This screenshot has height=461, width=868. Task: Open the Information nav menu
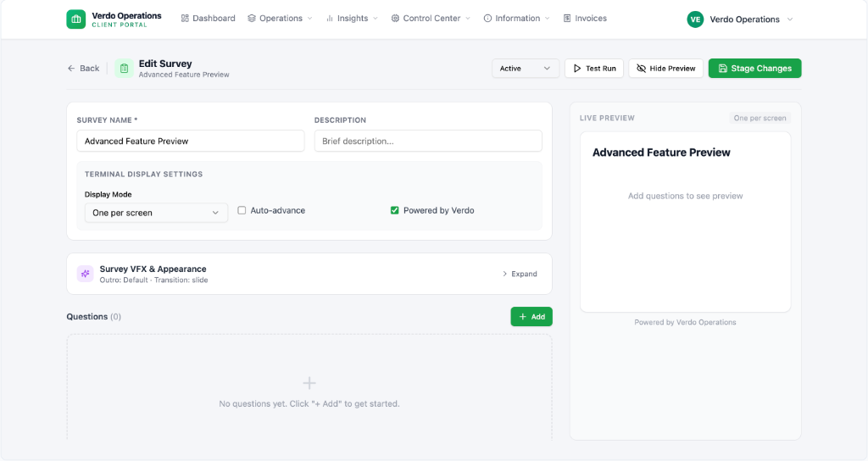click(517, 19)
